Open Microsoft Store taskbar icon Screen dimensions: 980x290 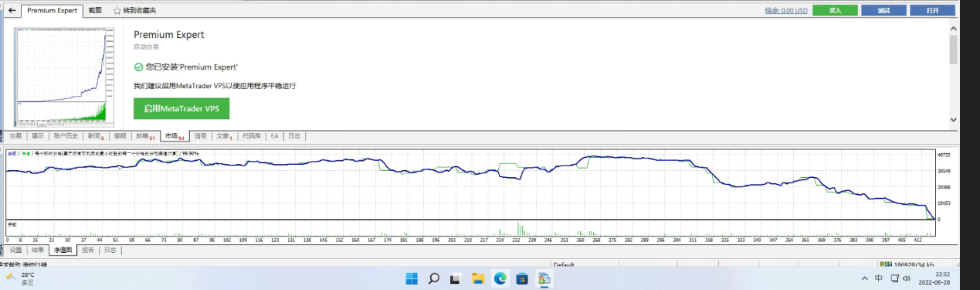pos(522,278)
